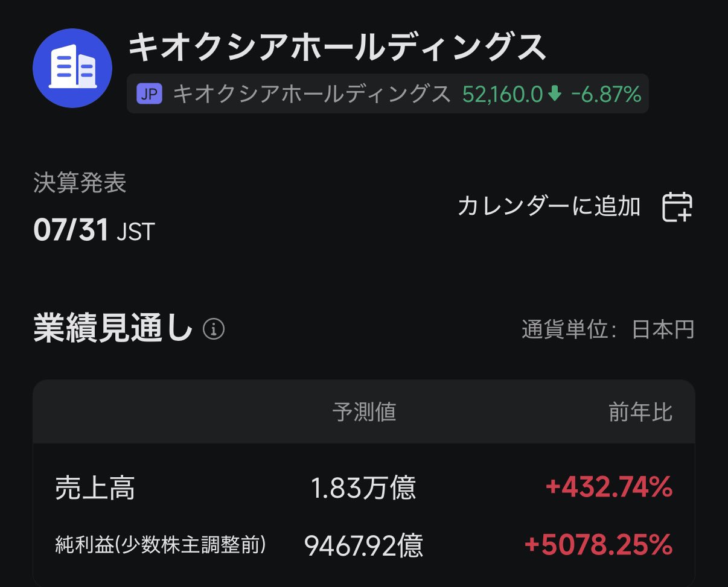Click the green down-arrow price indicator
Image resolution: width=728 pixels, height=587 pixels.
(555, 94)
